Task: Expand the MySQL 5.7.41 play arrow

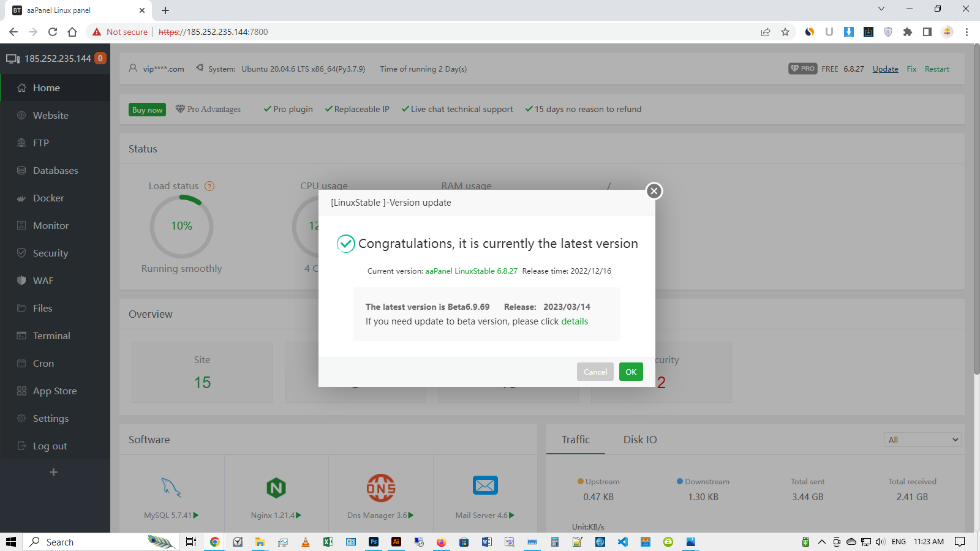Action: [196, 515]
